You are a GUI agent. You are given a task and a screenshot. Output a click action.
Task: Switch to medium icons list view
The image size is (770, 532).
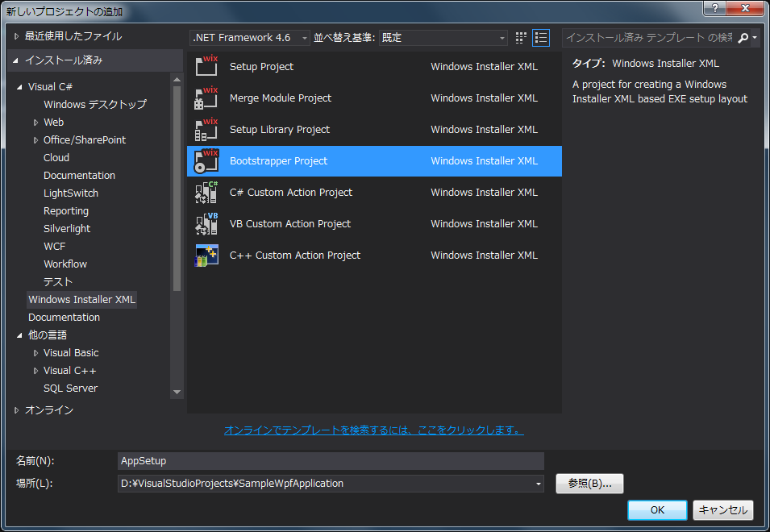tap(540, 38)
